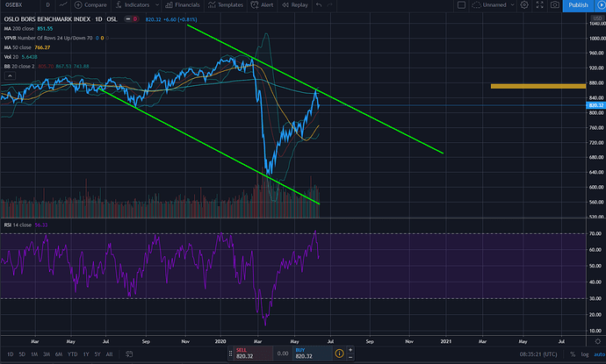Select chart layout square icon
The width and height of the screenshot is (606, 364).
(x=461, y=5)
